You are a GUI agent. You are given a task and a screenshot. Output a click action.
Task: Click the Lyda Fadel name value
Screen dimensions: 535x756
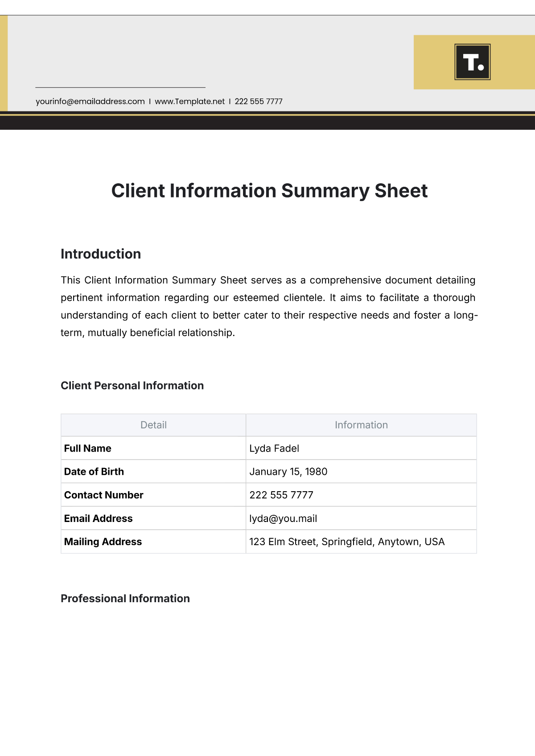tap(274, 448)
